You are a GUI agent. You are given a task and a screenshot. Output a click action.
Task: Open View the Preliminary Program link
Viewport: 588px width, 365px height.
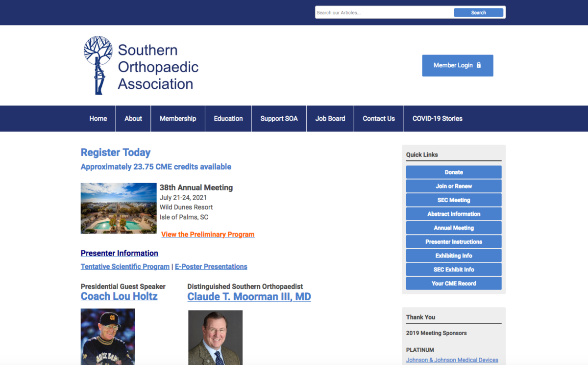point(208,234)
